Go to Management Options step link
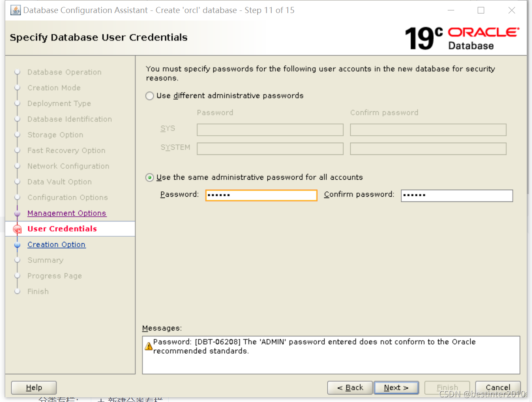The width and height of the screenshot is (532, 402). coord(67,213)
